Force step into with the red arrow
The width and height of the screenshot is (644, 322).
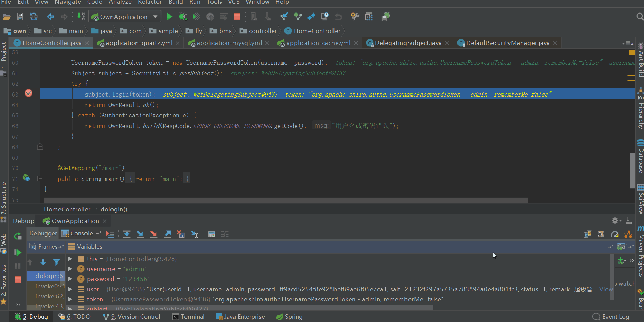[x=154, y=234]
